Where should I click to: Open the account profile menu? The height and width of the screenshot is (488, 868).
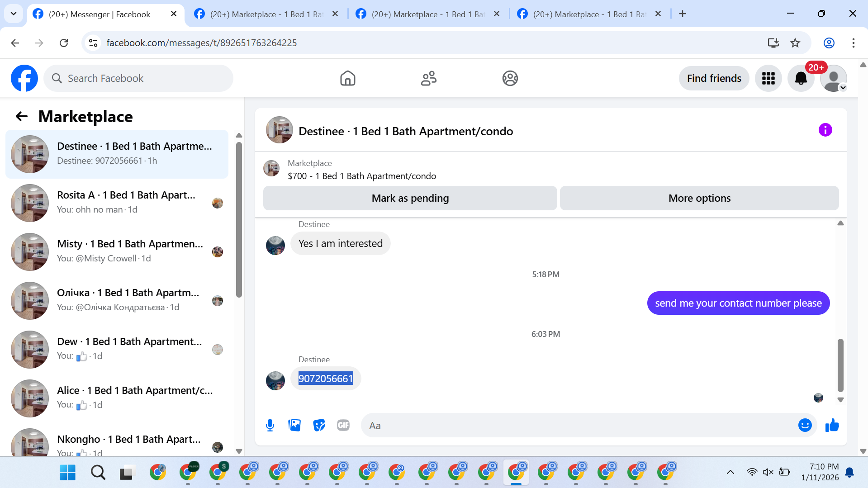833,78
